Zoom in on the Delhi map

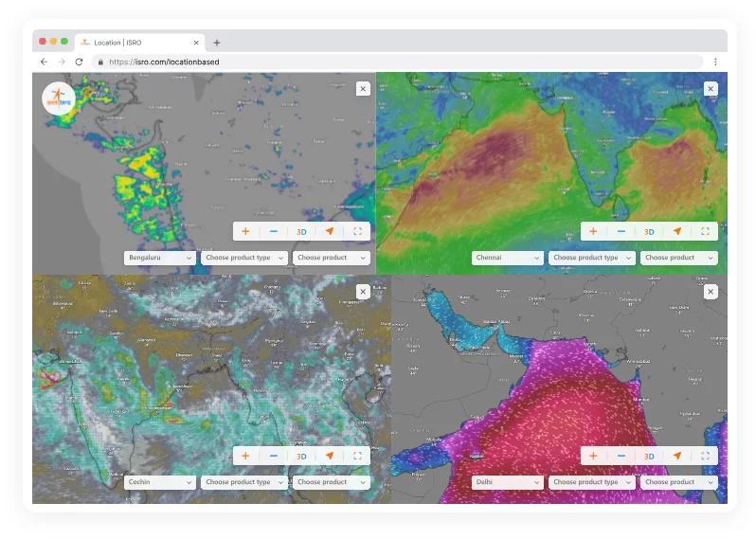[593, 456]
